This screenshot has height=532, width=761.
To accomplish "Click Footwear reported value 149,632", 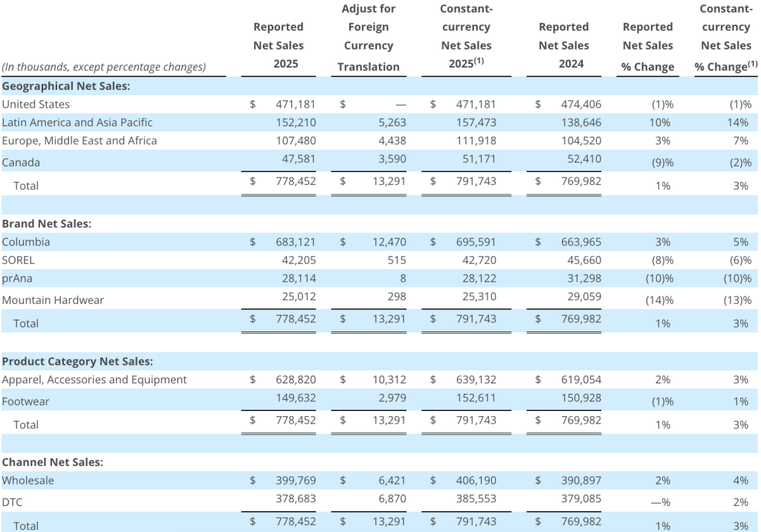I will [296, 398].
